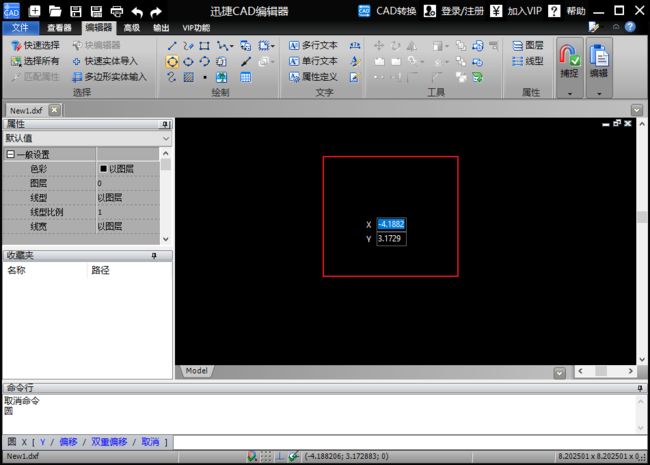
Task: Click the X coordinate input field
Action: pyautogui.click(x=391, y=224)
